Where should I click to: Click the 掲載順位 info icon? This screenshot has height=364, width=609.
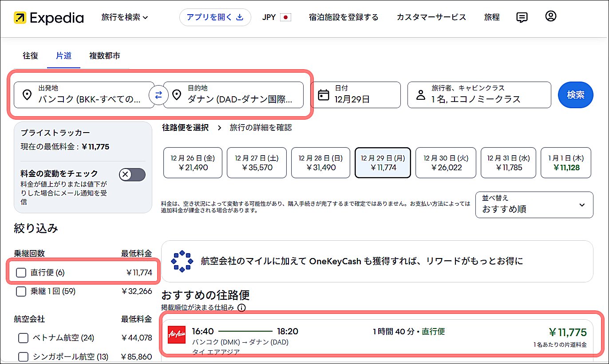241,307
